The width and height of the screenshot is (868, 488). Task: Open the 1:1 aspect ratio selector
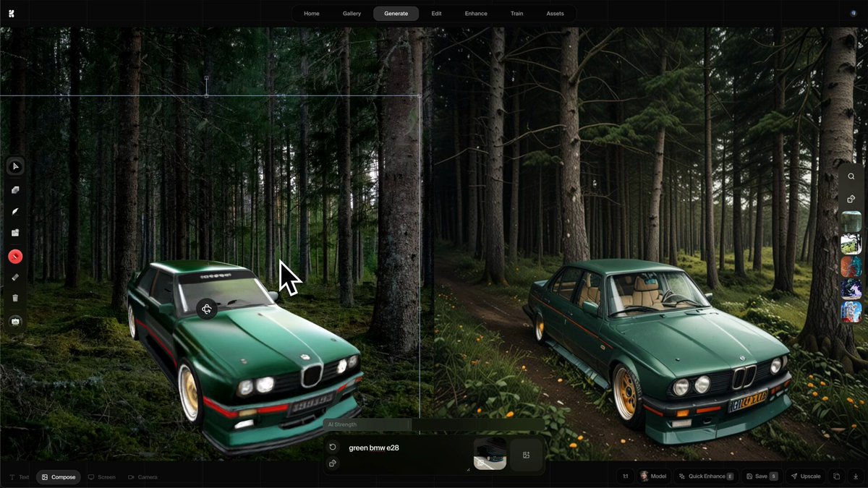click(x=625, y=476)
